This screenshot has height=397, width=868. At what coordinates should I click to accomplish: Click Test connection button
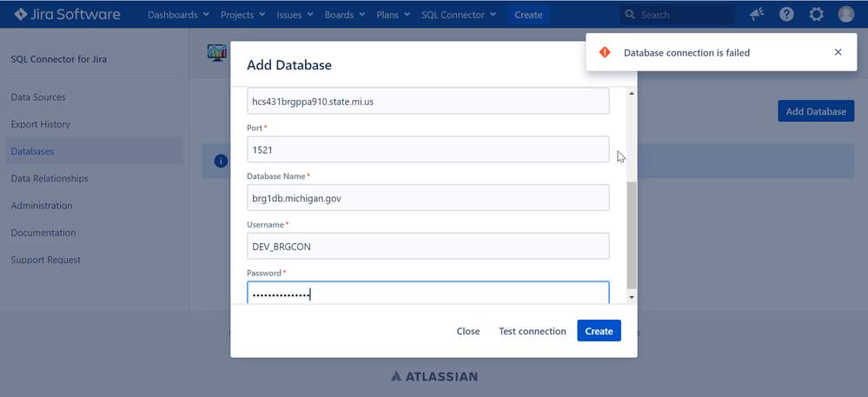(x=533, y=331)
